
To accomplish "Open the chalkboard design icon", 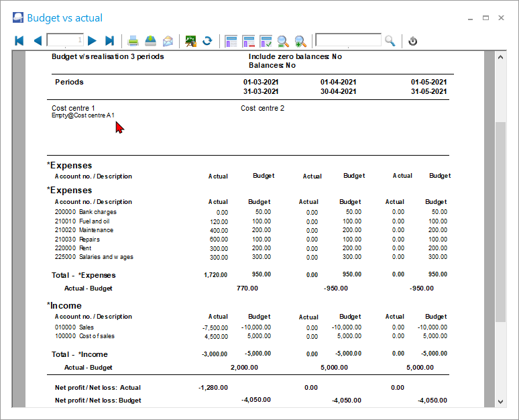I will point(190,41).
